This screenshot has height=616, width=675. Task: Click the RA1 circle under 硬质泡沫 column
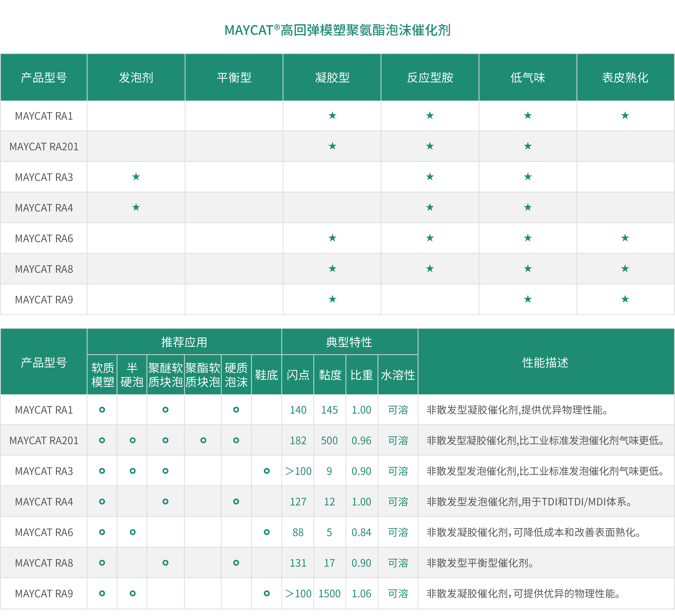pyautogui.click(x=236, y=410)
